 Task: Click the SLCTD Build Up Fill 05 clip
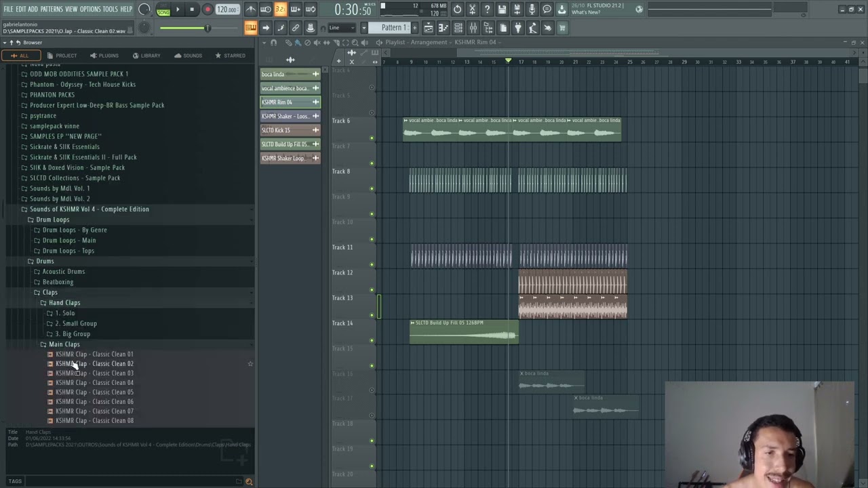tap(464, 331)
